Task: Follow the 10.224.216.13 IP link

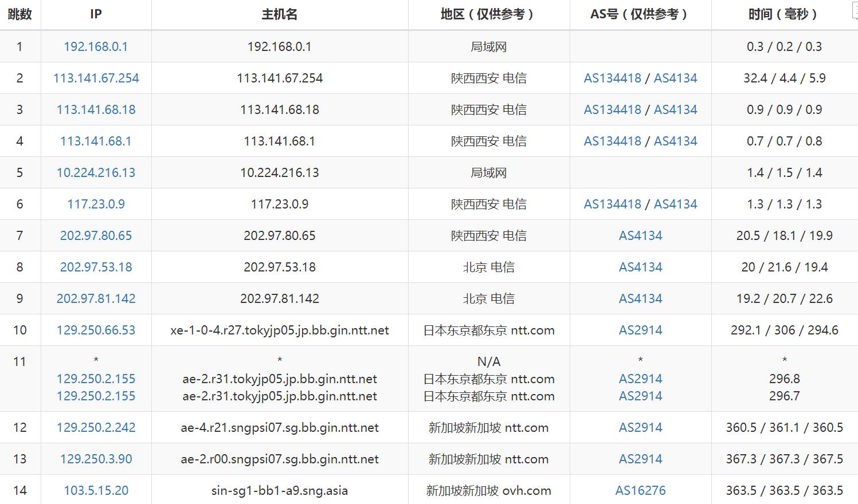Action: click(x=96, y=173)
